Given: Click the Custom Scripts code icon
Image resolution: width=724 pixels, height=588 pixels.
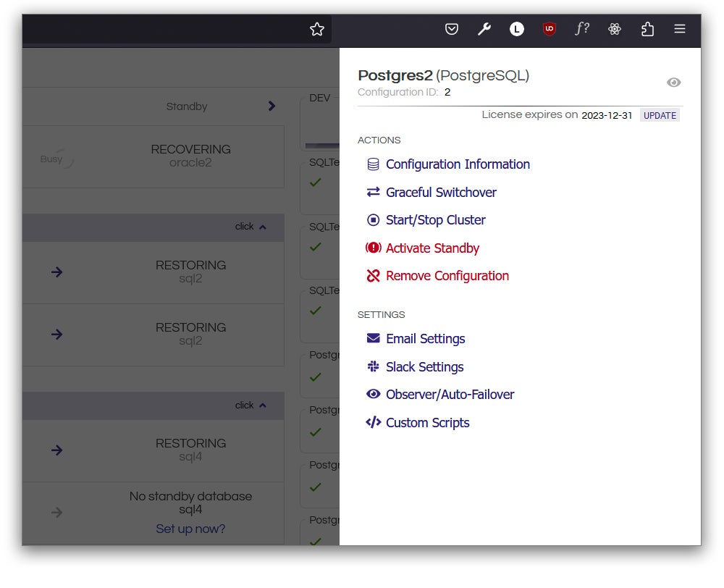Looking at the screenshot, I should pos(373,423).
